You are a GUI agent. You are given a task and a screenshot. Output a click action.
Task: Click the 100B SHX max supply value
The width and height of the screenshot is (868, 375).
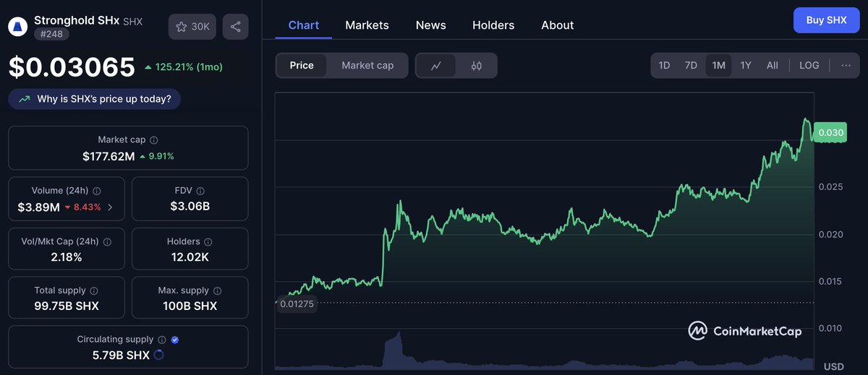tap(190, 306)
